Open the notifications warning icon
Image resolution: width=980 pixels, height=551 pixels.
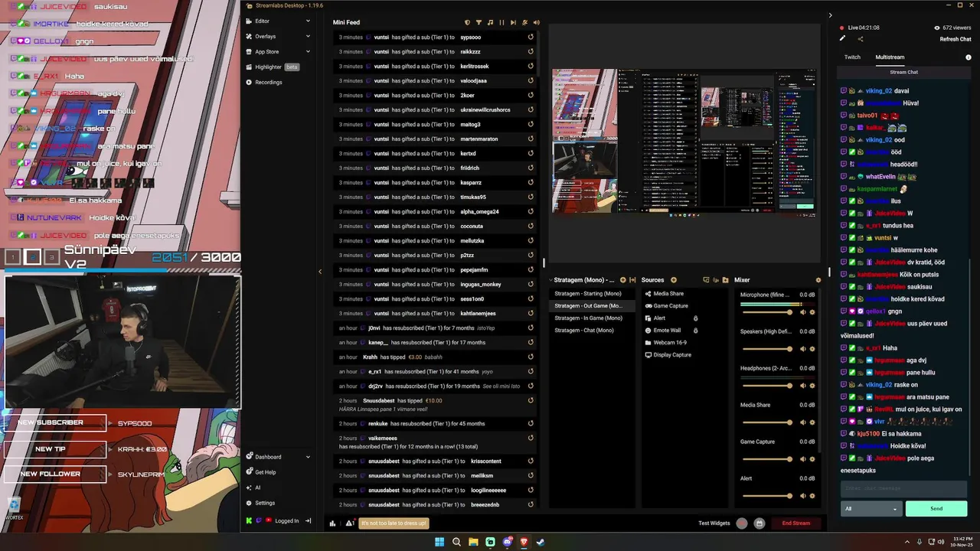click(350, 523)
